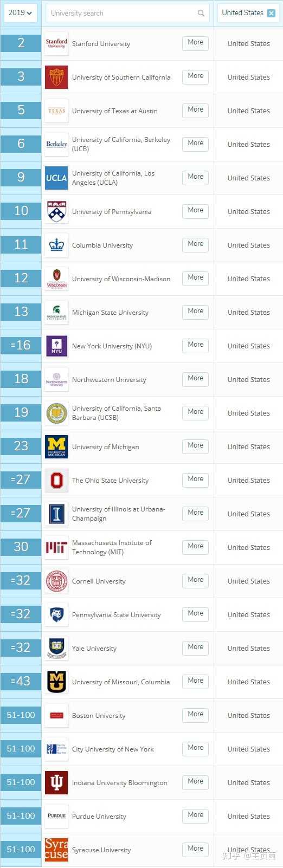Remove the United States country filter
This screenshot has width=283, height=868.
tap(272, 13)
